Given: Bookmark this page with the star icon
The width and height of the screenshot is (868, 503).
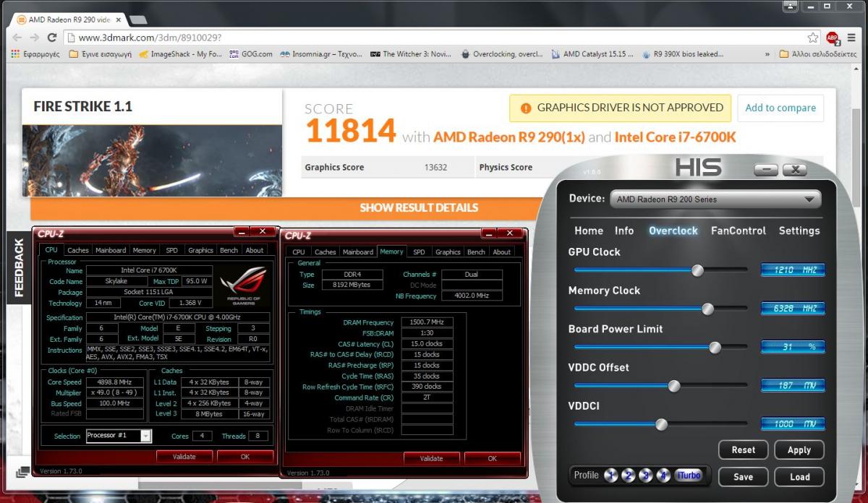Looking at the screenshot, I should tap(813, 38).
